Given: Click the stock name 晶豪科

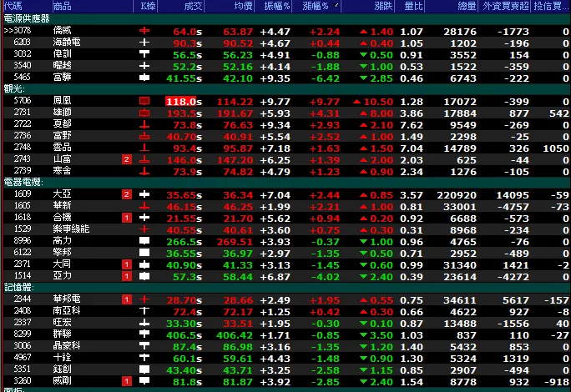Looking at the screenshot, I should click(67, 345).
